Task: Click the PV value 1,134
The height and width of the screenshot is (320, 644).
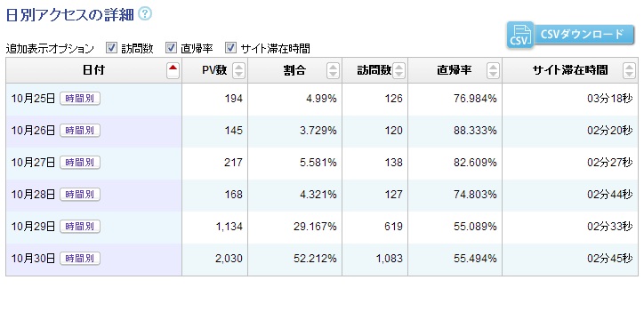Action: (x=229, y=226)
